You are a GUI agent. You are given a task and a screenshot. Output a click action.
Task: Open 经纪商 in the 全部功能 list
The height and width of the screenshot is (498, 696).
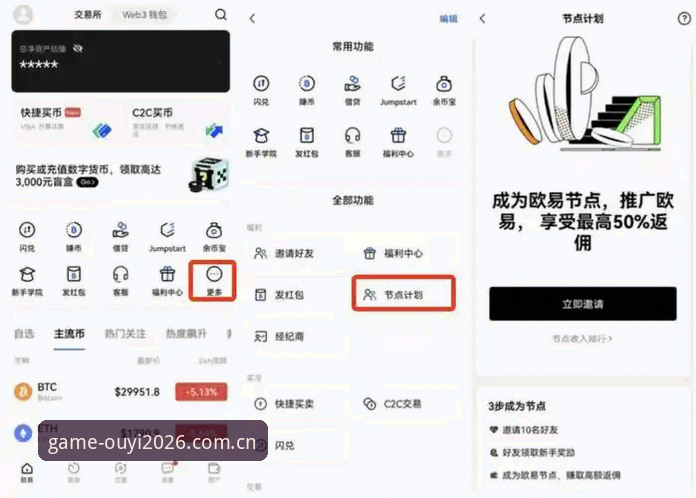(279, 336)
